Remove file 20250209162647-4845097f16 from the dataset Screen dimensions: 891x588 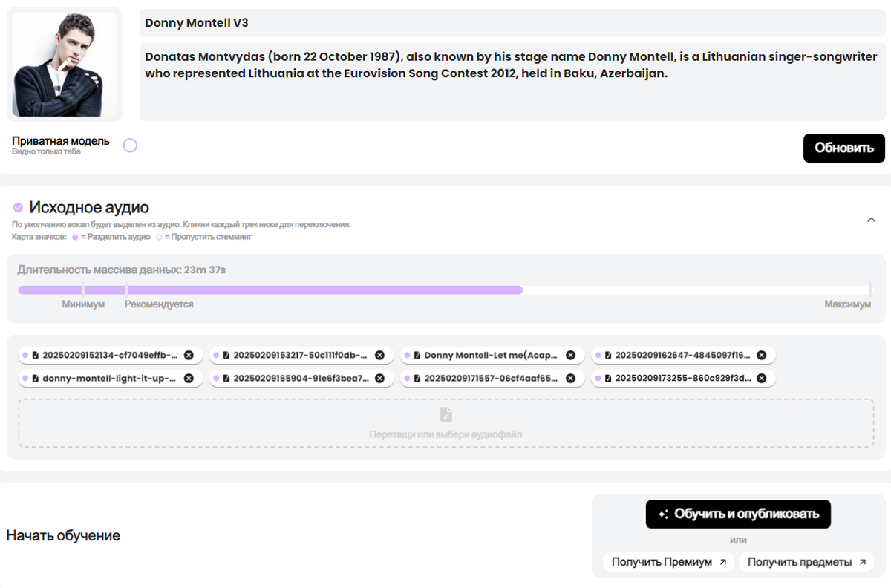[x=761, y=356]
